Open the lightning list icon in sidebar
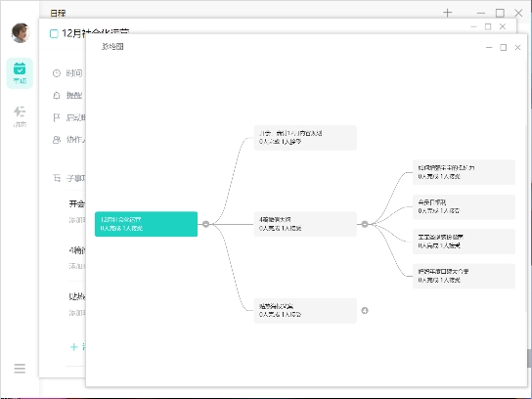This screenshot has width=532, height=399. tap(20, 116)
